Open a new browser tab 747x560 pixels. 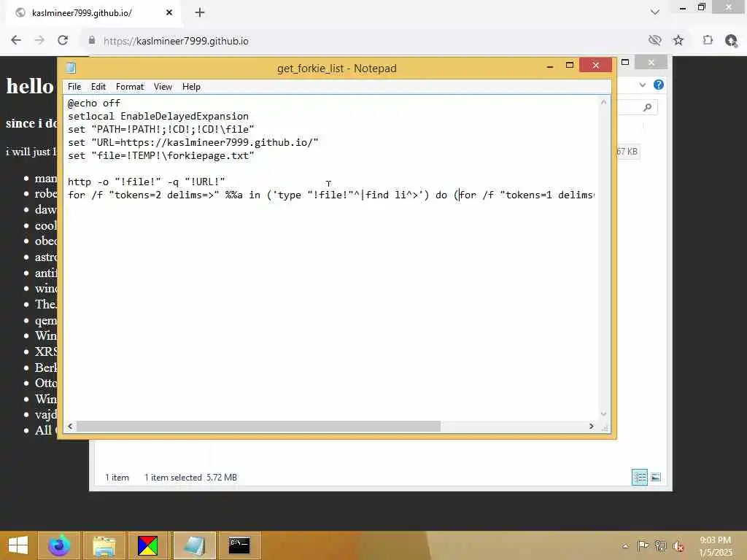pos(200,12)
